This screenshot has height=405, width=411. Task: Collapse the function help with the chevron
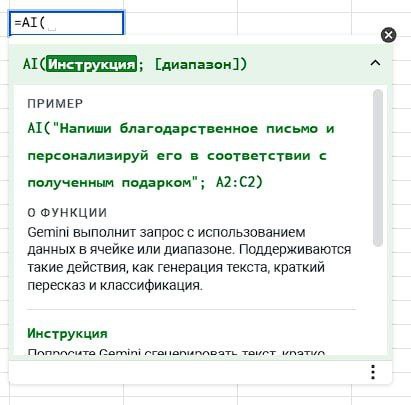coord(375,63)
